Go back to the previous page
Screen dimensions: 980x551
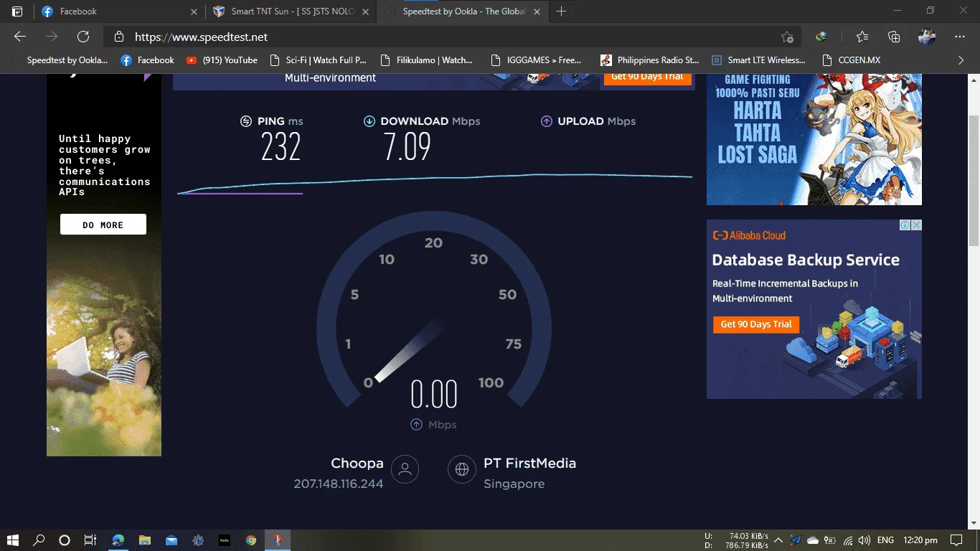pyautogui.click(x=20, y=37)
